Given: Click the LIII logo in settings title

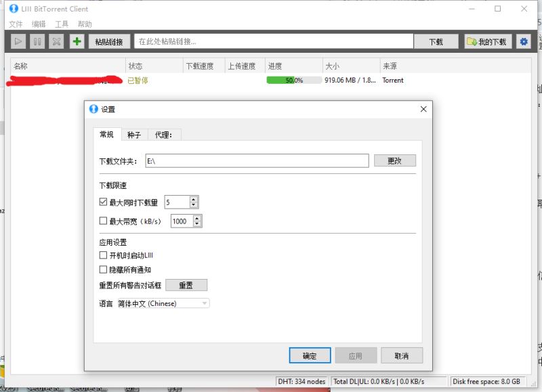Looking at the screenshot, I should click(93, 109).
